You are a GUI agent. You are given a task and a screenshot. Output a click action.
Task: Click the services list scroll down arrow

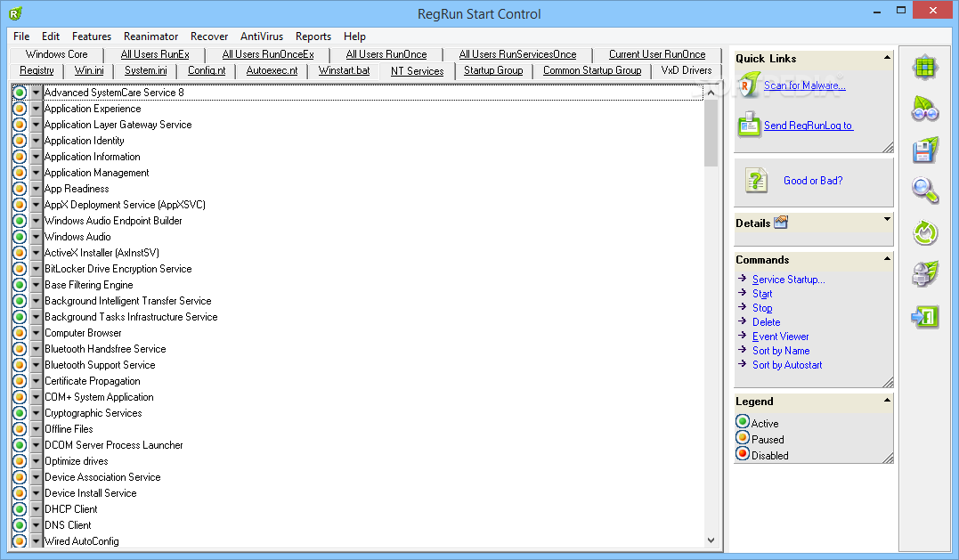coord(711,540)
